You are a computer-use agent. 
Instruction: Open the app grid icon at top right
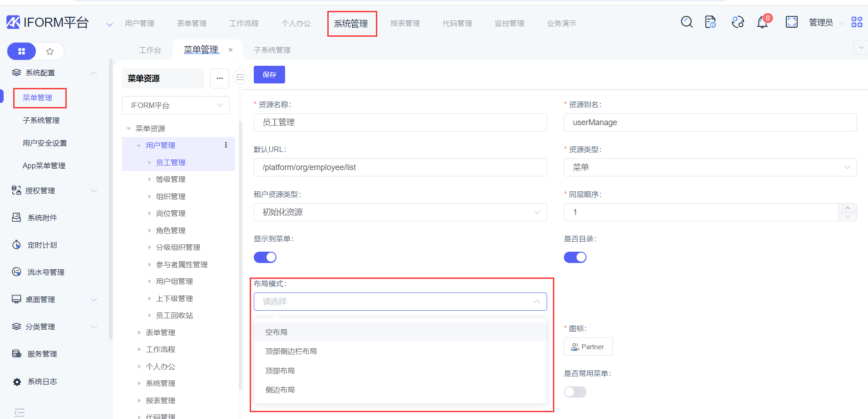(857, 22)
